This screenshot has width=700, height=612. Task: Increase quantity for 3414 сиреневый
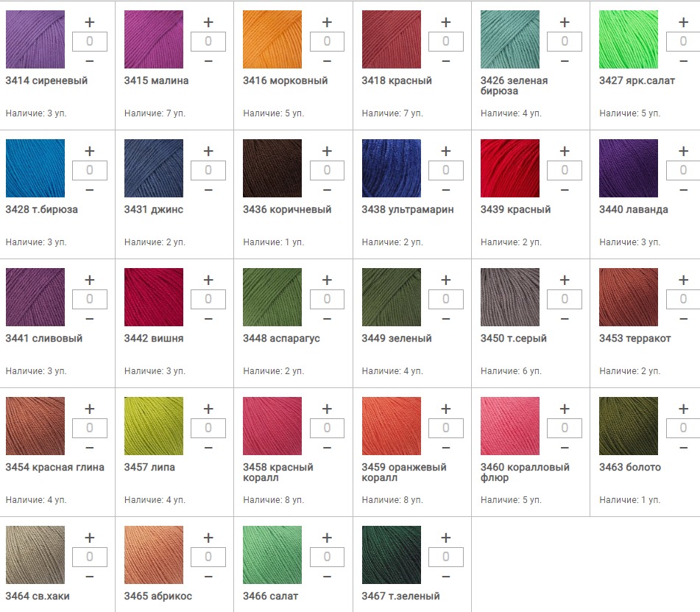click(90, 22)
